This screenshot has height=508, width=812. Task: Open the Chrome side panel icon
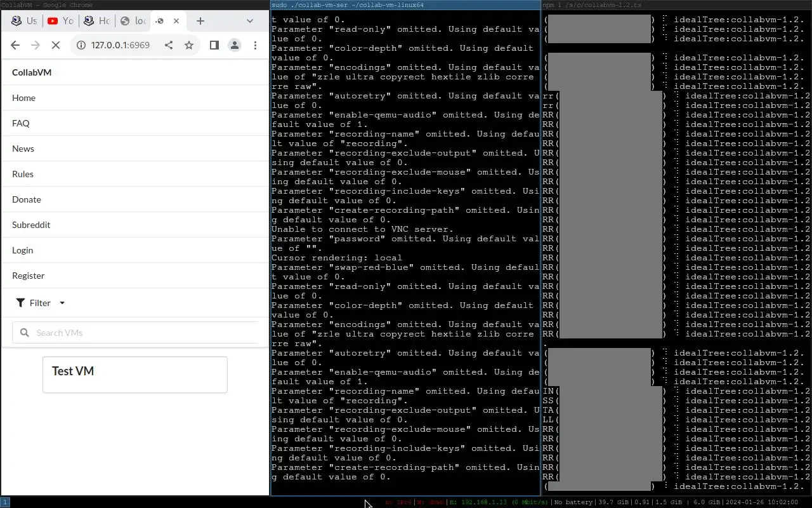click(x=214, y=45)
